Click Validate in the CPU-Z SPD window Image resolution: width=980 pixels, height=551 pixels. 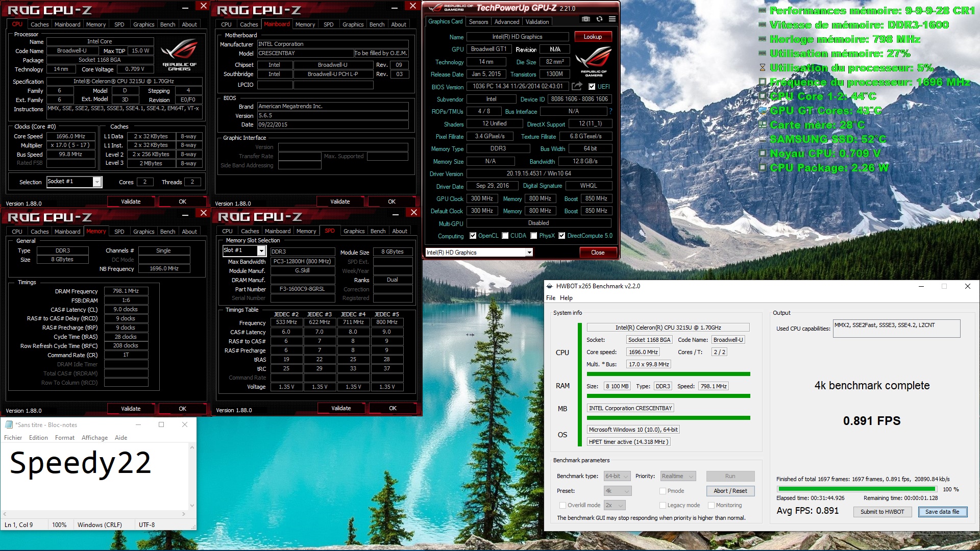[x=341, y=408]
